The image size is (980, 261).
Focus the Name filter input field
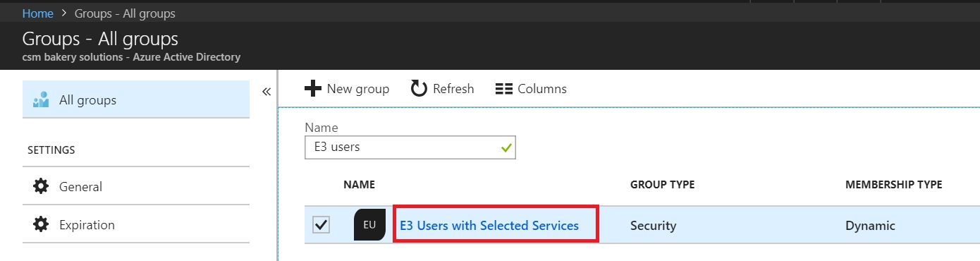pos(410,147)
